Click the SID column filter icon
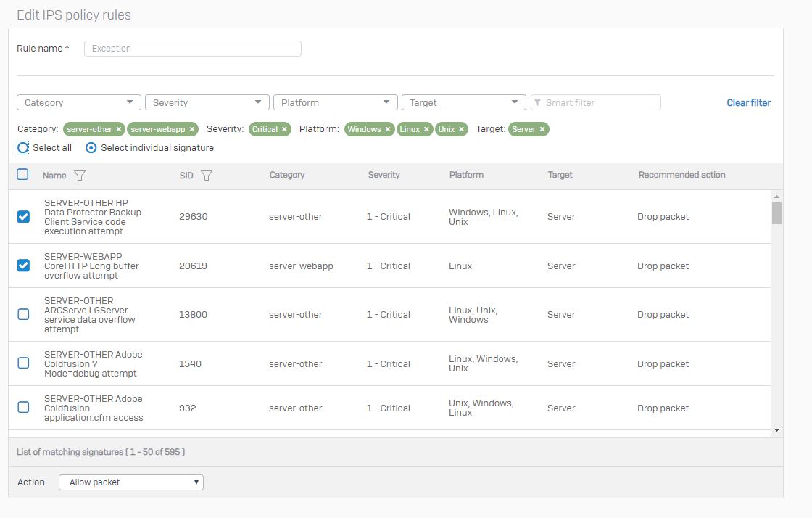Image resolution: width=812 pixels, height=518 pixels. 206,176
